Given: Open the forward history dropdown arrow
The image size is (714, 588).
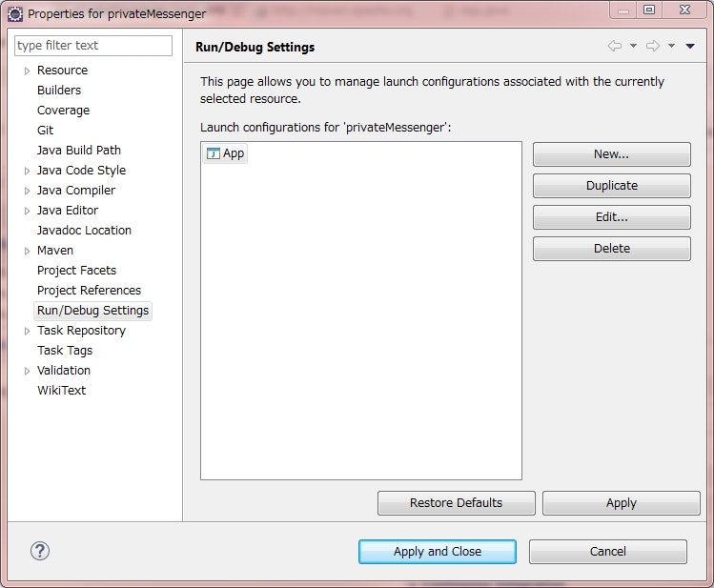Looking at the screenshot, I should [671, 46].
